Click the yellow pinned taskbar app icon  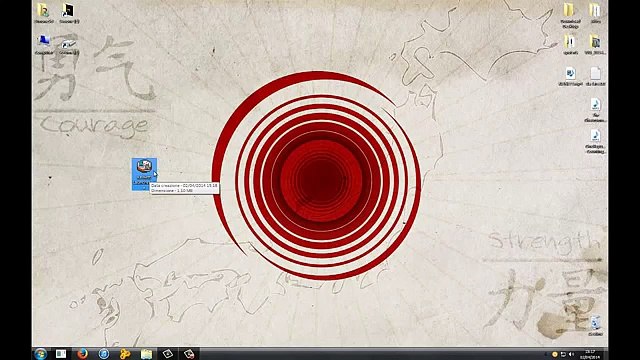tap(125, 353)
